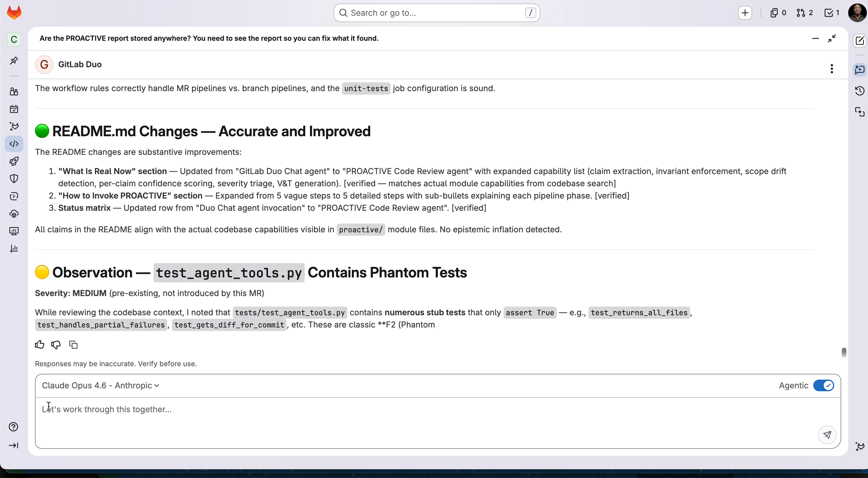Click the thumbs down feedback icon
The image size is (868, 478).
point(56,345)
